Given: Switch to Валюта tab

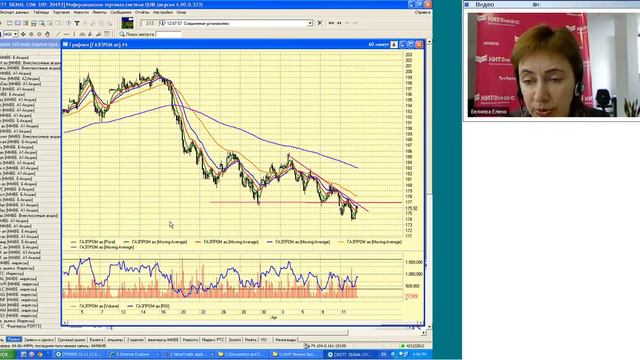Looking at the screenshot, I should (x=96, y=340).
